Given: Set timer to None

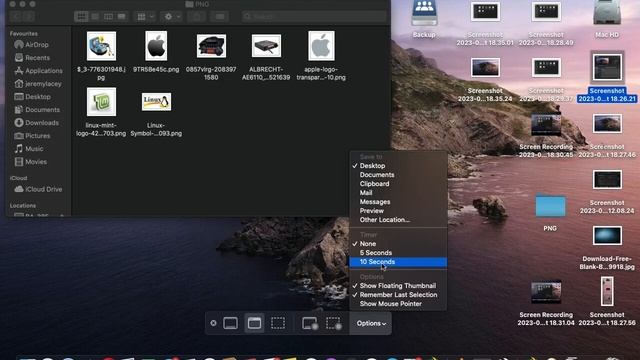Looking at the screenshot, I should 398,244.
